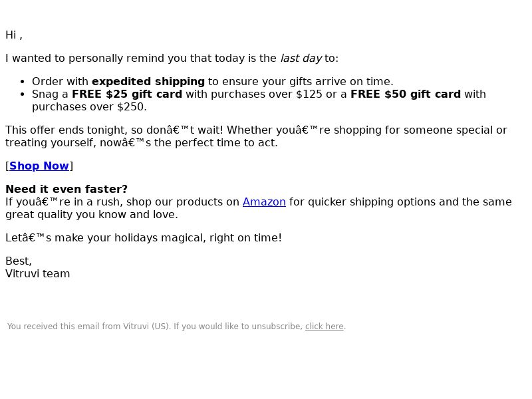Click the bold 'FREE $50 gift card' text
Screen dimensions: 532x399
point(406,94)
